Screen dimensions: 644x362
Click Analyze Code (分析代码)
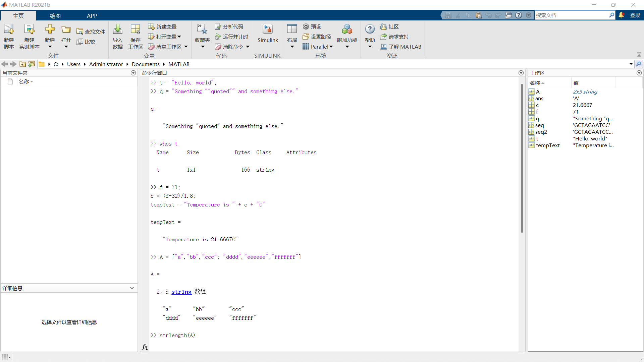point(229,26)
